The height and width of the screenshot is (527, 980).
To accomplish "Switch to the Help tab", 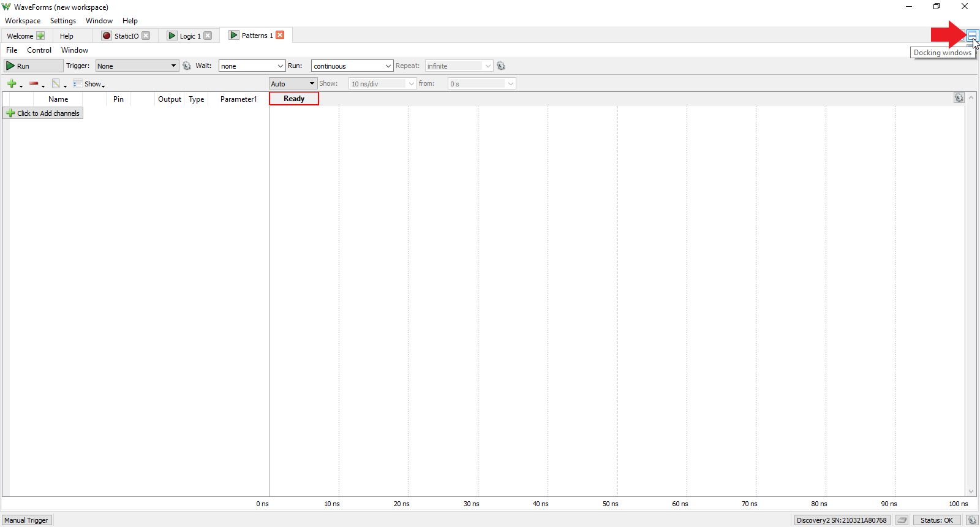I will coord(67,36).
